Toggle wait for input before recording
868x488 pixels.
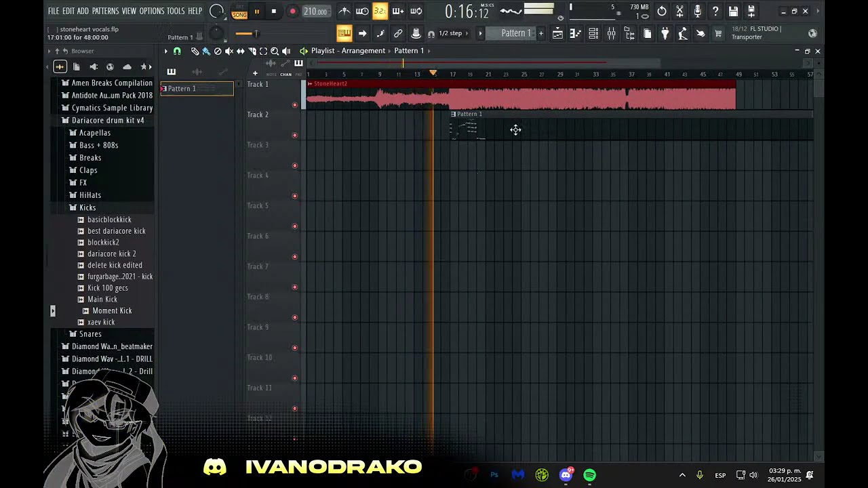pos(362,11)
